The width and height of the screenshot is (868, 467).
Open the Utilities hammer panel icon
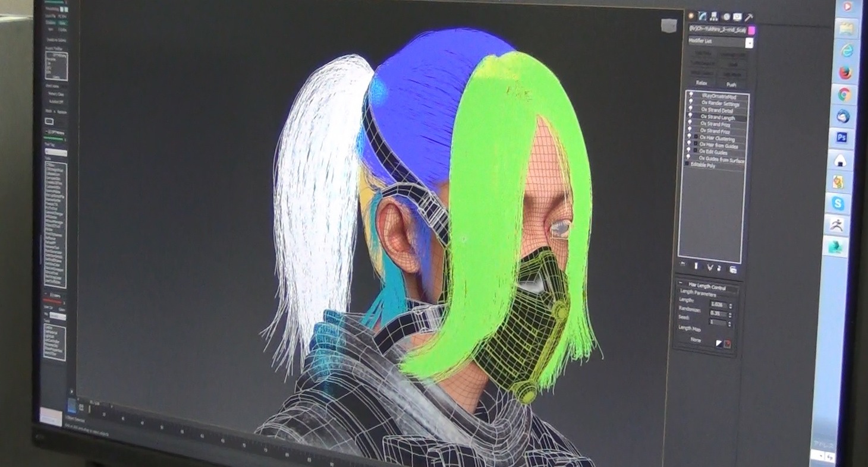pos(749,17)
